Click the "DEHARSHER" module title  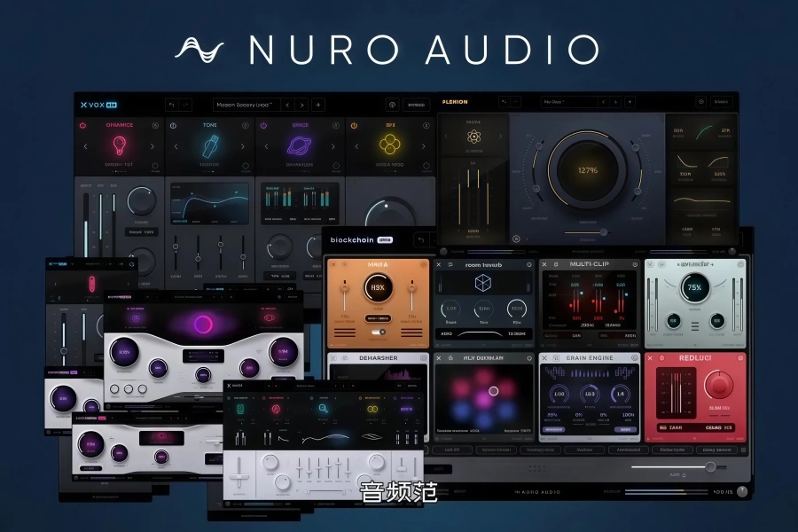pyautogui.click(x=378, y=358)
